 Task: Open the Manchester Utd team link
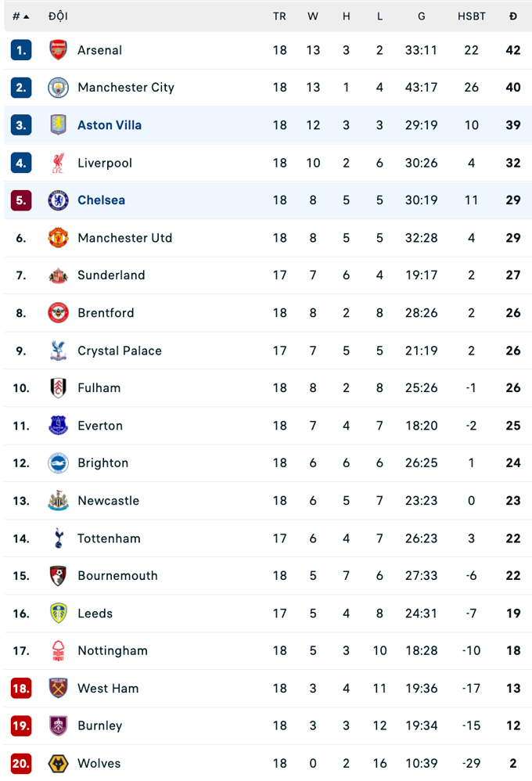pyautogui.click(x=124, y=238)
